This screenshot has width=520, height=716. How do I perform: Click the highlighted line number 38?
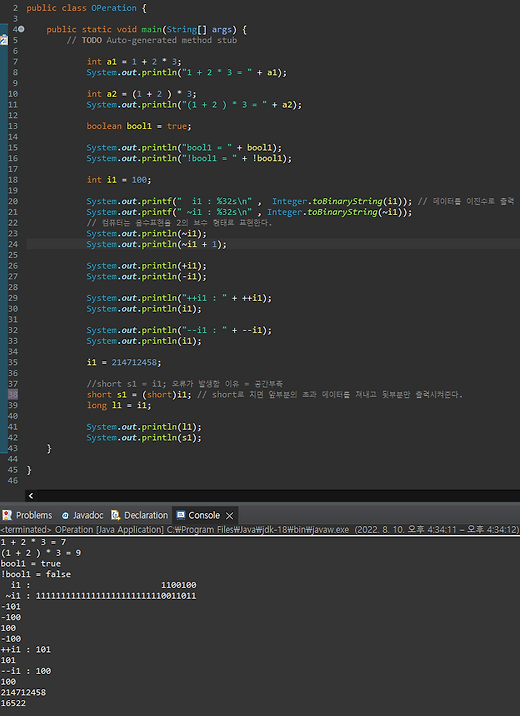13,395
